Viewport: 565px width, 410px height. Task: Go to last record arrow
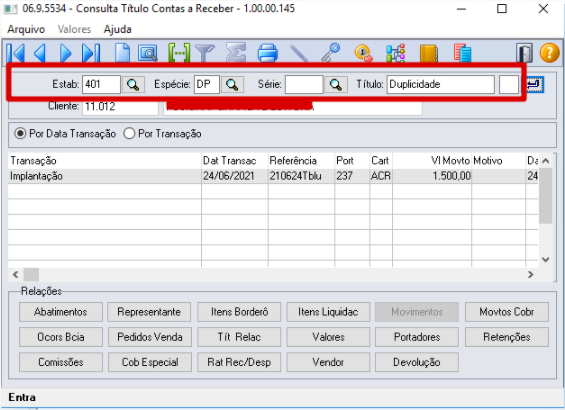coord(91,53)
